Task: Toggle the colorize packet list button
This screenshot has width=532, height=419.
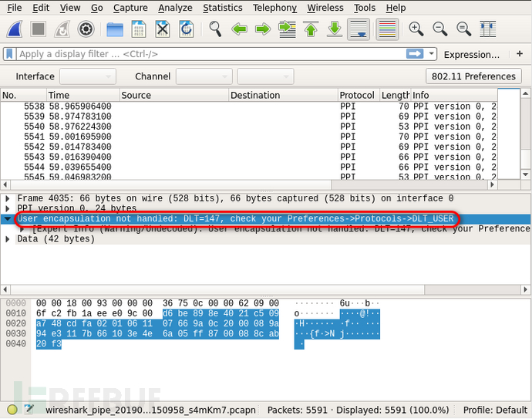Action: (x=388, y=29)
